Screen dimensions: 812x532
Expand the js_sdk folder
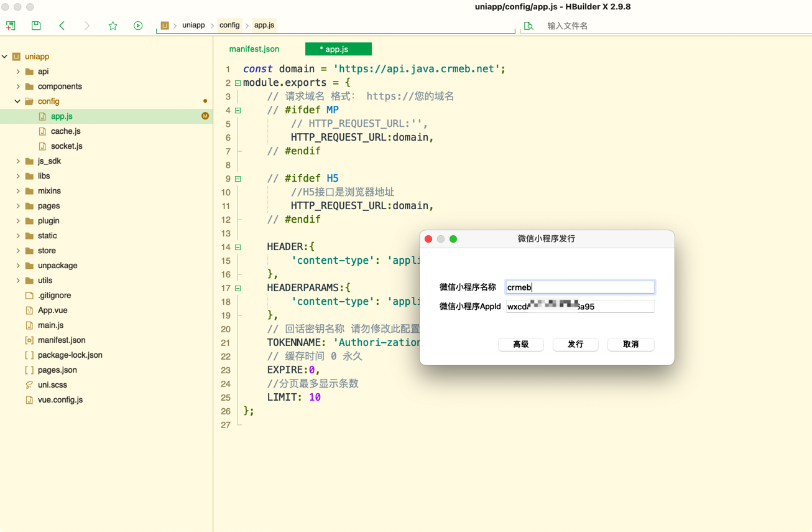pos(18,161)
